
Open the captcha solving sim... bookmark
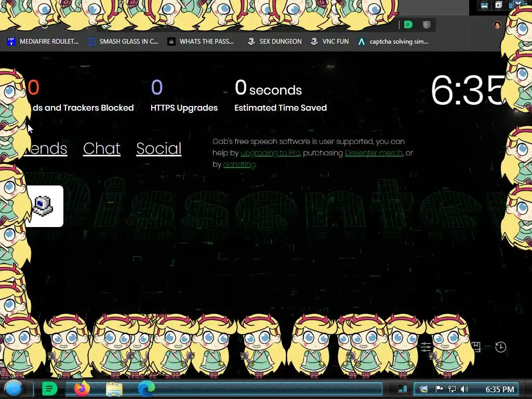[393, 42]
